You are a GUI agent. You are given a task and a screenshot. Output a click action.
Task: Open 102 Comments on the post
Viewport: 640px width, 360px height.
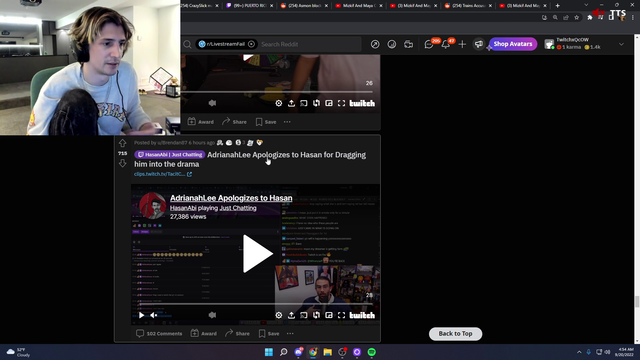click(x=159, y=333)
